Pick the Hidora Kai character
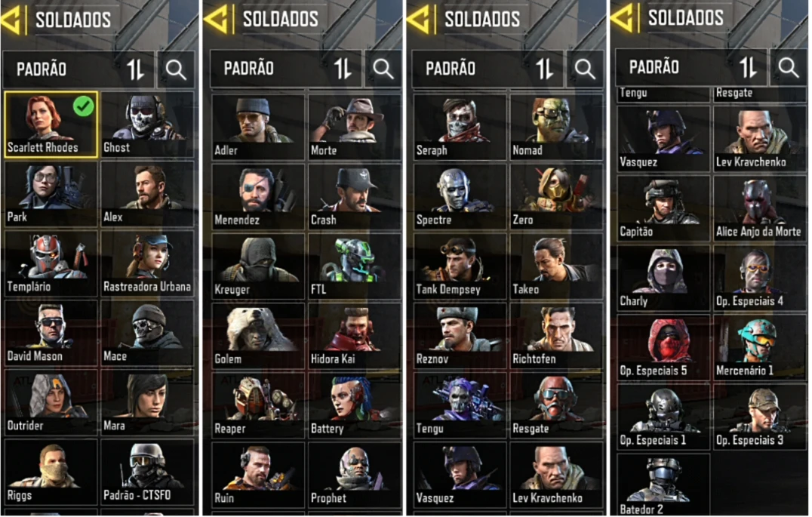Viewport: 812px width, 517px height. click(355, 336)
